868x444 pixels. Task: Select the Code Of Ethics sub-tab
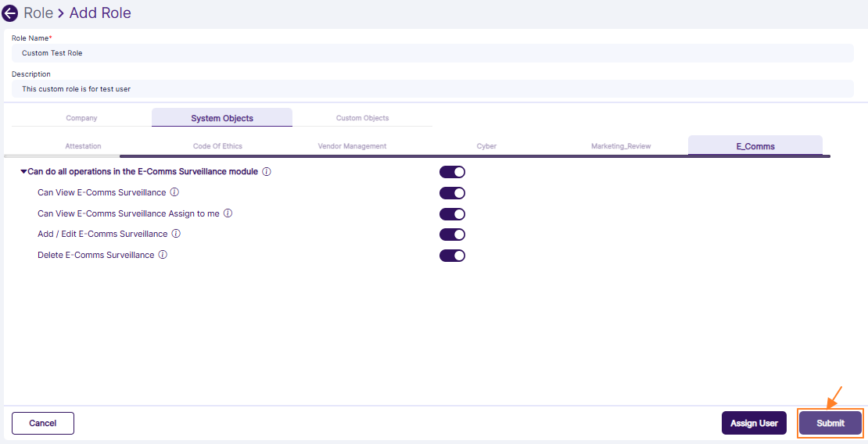click(217, 146)
